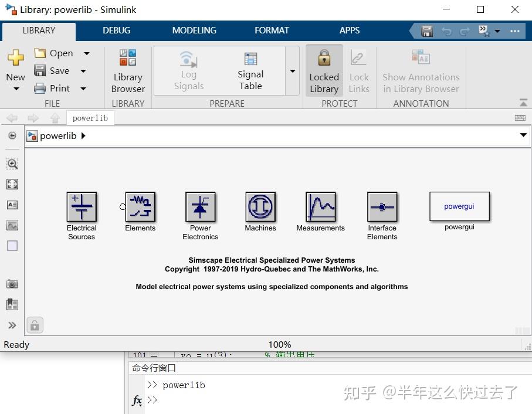Insert an Image from palette

(x=12, y=225)
